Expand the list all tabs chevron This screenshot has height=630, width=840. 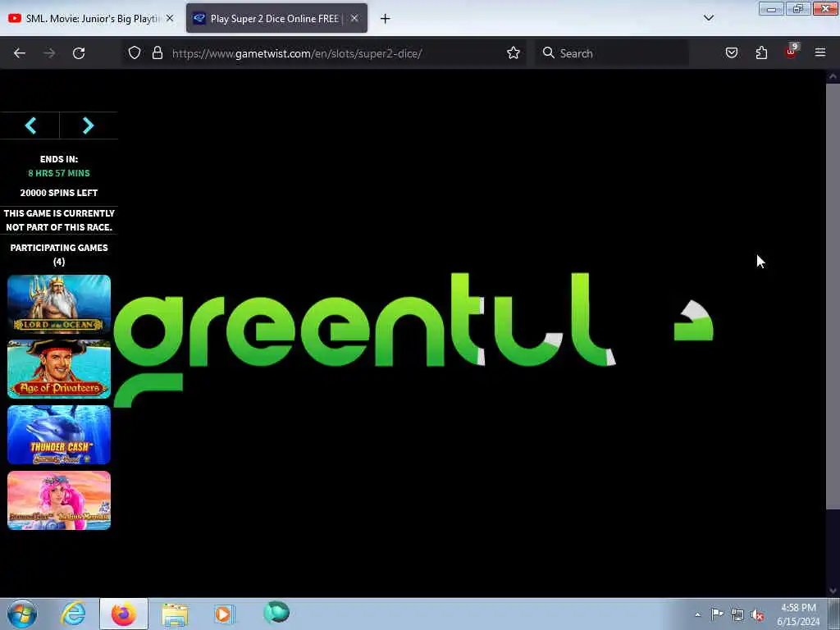click(708, 18)
